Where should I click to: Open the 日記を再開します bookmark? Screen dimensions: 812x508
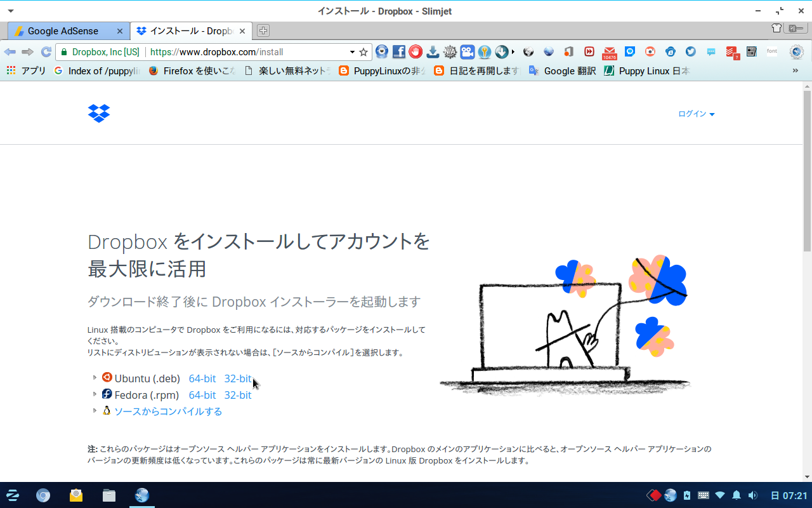click(477, 70)
